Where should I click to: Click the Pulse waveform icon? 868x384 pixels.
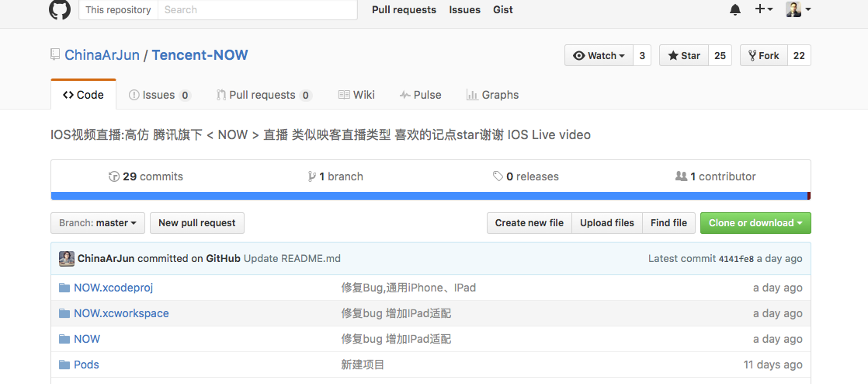coord(404,95)
